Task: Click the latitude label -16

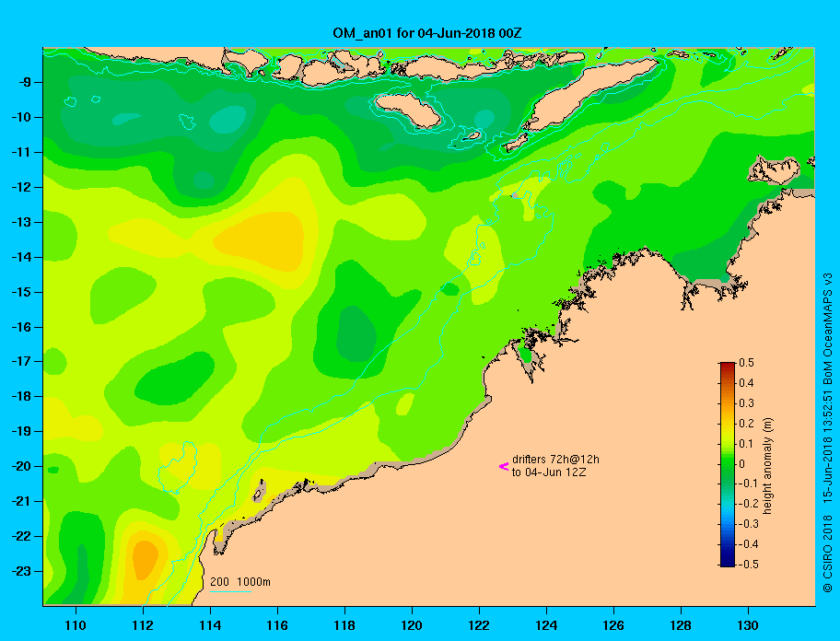Action: [x=21, y=327]
